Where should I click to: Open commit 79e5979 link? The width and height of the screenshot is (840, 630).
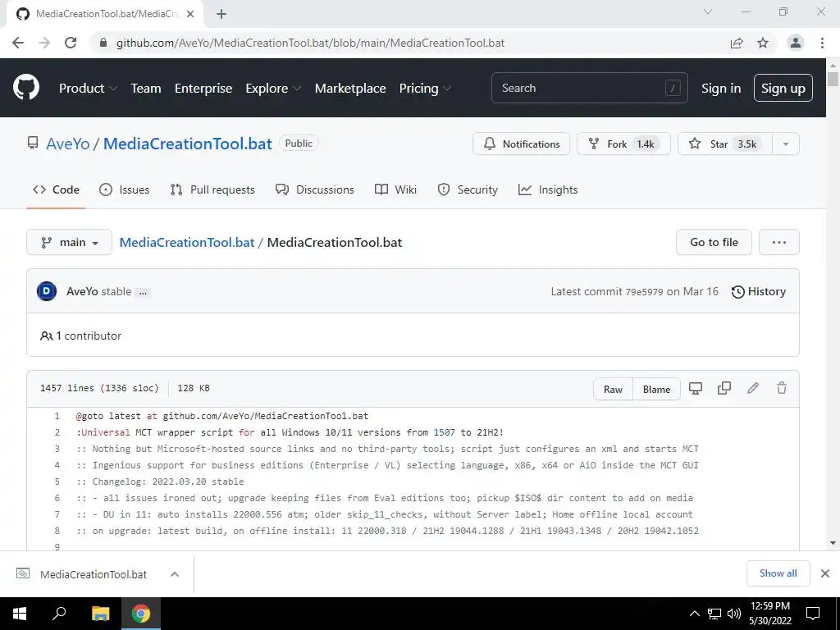(x=645, y=292)
